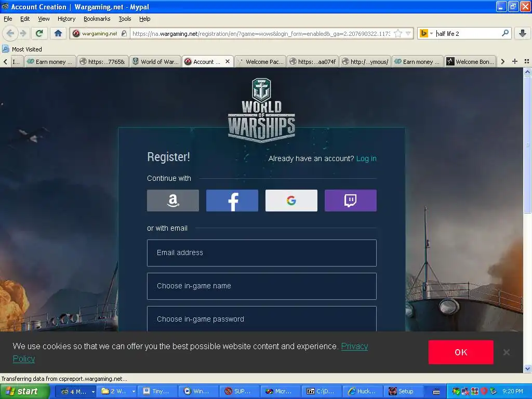Open the View menu
The width and height of the screenshot is (532, 399).
coord(44,19)
